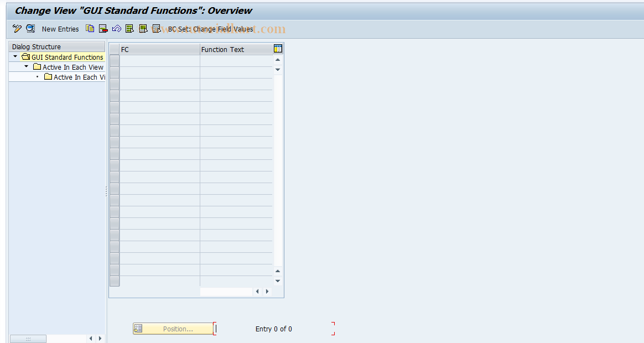Click the magnifier 'Other view' icon
Image resolution: width=644 pixels, height=343 pixels.
click(30, 28)
